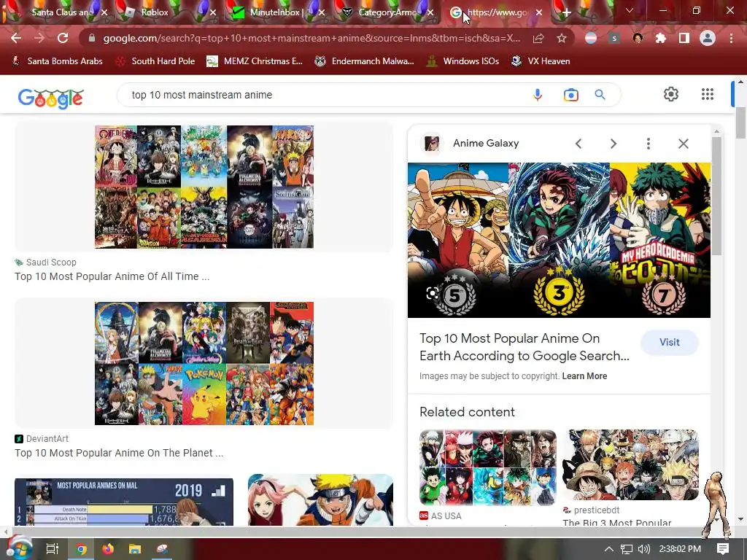Close the MinuteInbox tab
The image size is (747, 560).
pos(322,13)
